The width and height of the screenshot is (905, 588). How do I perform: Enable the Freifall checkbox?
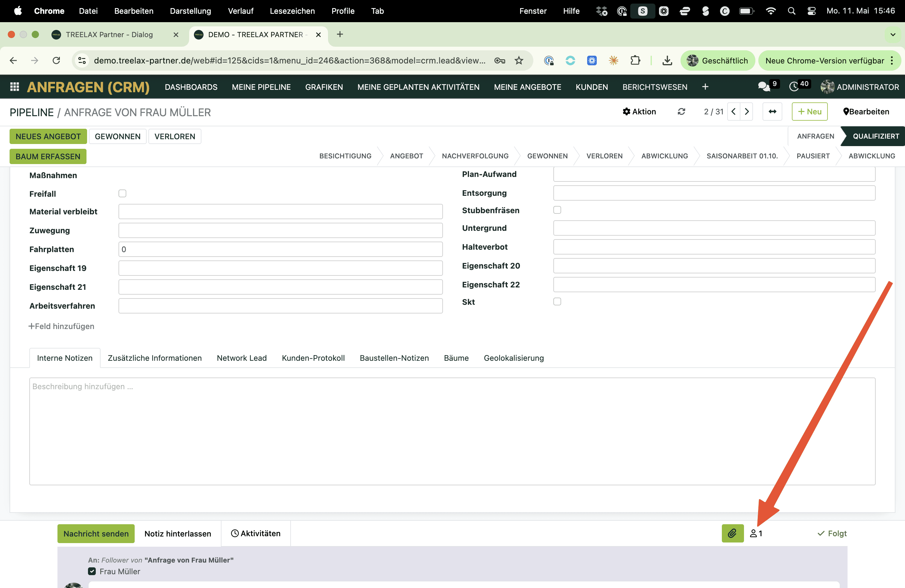(x=122, y=193)
